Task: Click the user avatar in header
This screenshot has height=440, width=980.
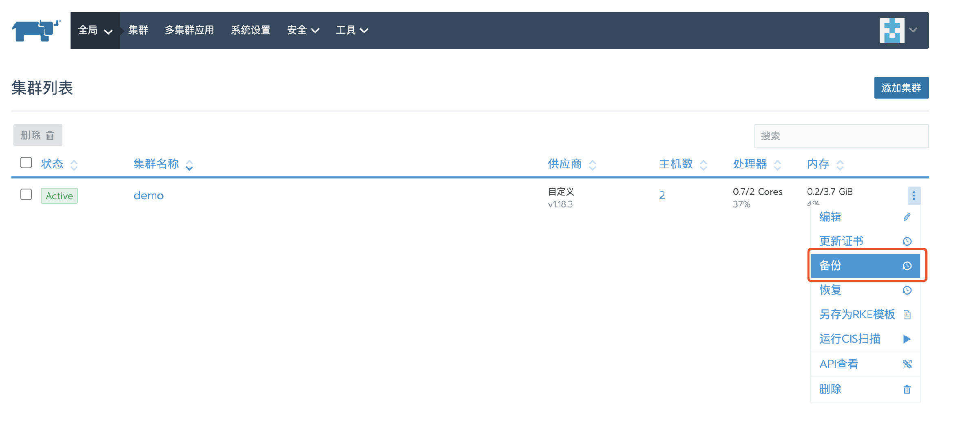Action: 892,31
